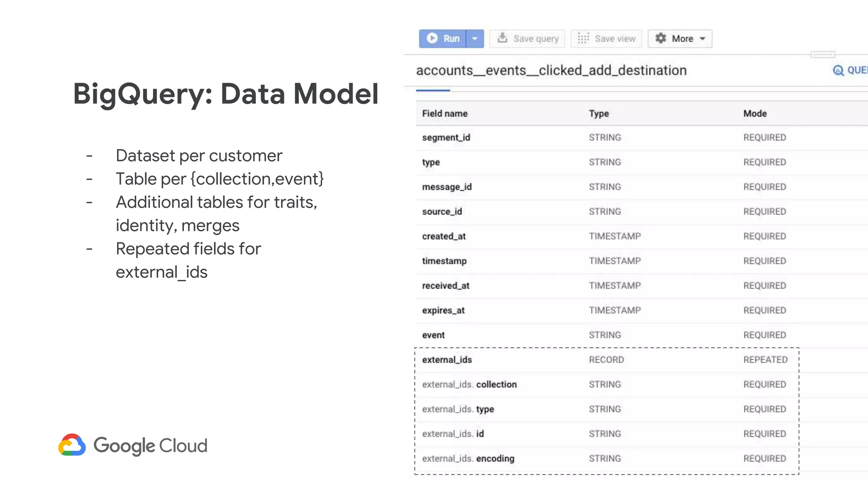The height and width of the screenshot is (488, 868).
Task: Click the Table per {collection,event} bullet
Action: pos(220,179)
